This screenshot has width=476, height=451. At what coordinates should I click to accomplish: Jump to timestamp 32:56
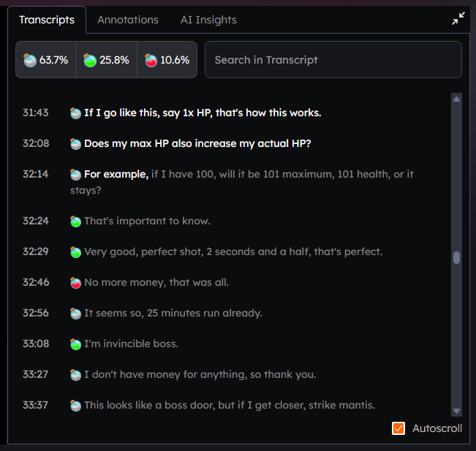coord(36,313)
